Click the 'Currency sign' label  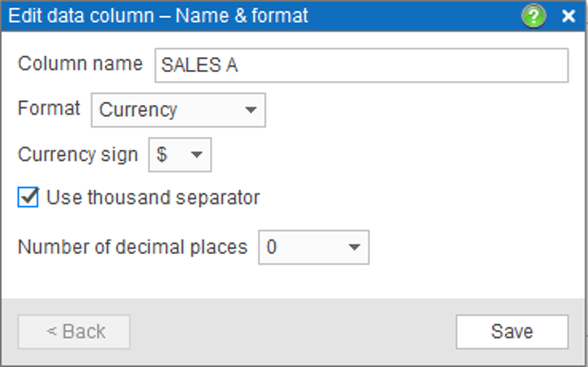pyautogui.click(x=78, y=155)
